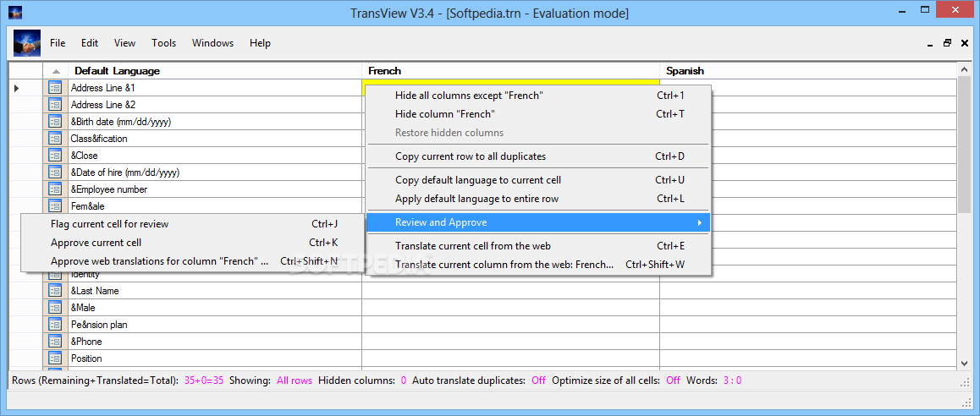Screen dimensions: 980x416
Task: Click row icon beside Class&ification
Action: click(55, 139)
